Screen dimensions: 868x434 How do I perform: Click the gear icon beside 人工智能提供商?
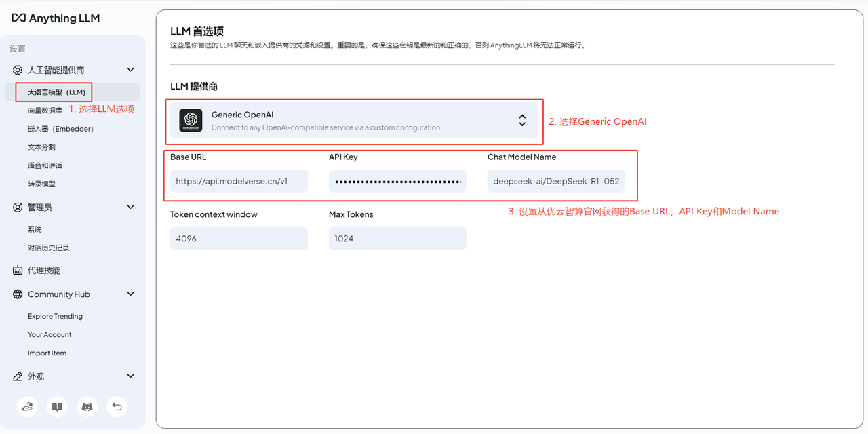coord(18,70)
